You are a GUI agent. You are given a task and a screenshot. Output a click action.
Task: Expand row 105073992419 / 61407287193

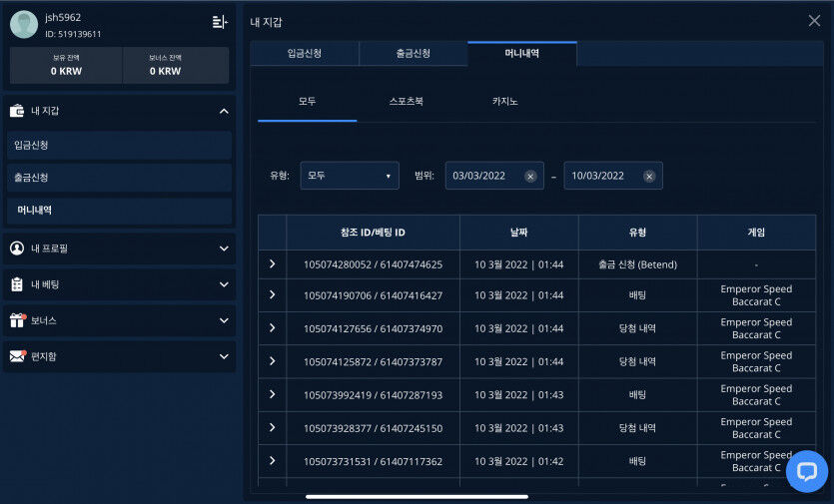(273, 394)
